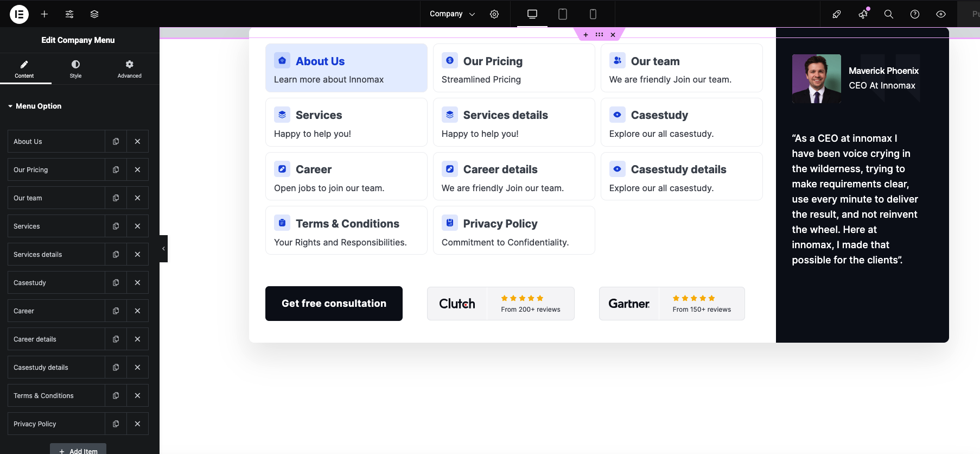Duplicate the Our Pricing menu item

(x=116, y=170)
